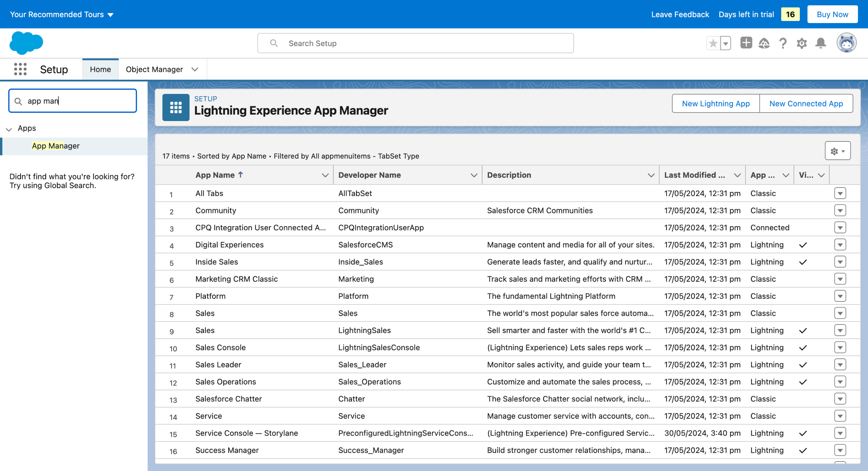Click the Marketing CRM Classic app name
The width and height of the screenshot is (868, 471).
point(236,279)
